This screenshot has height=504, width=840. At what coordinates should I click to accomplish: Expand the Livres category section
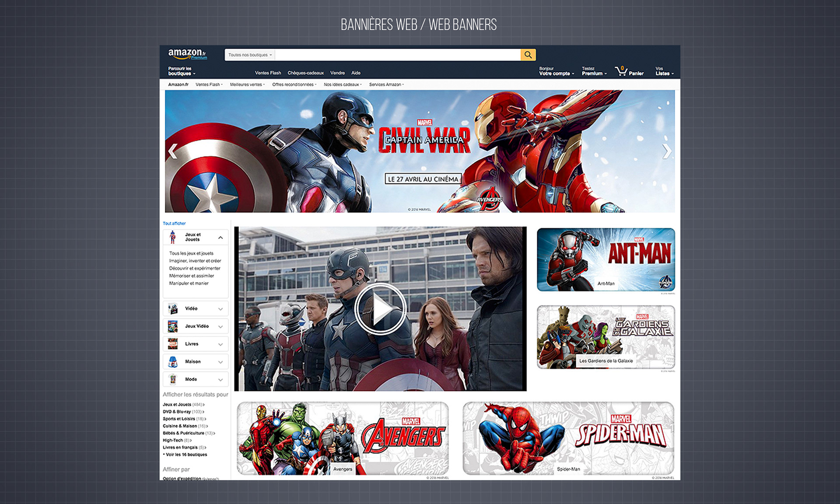click(220, 344)
